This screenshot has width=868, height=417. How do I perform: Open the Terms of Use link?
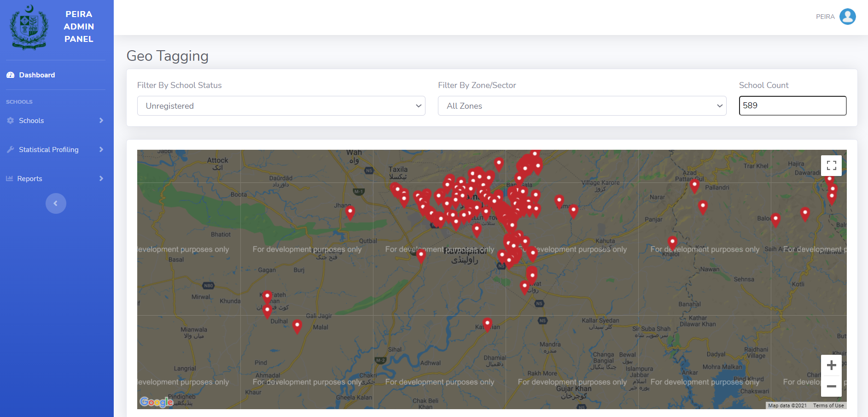point(828,405)
